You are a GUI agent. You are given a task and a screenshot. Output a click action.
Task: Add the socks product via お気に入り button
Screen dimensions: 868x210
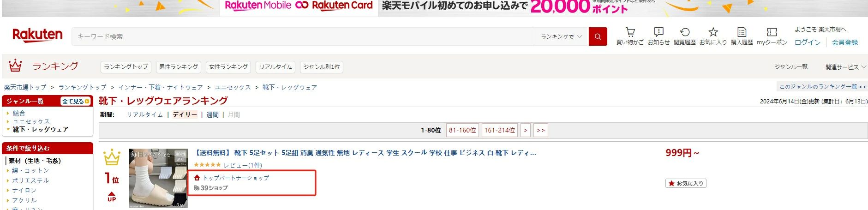pyautogui.click(x=686, y=183)
